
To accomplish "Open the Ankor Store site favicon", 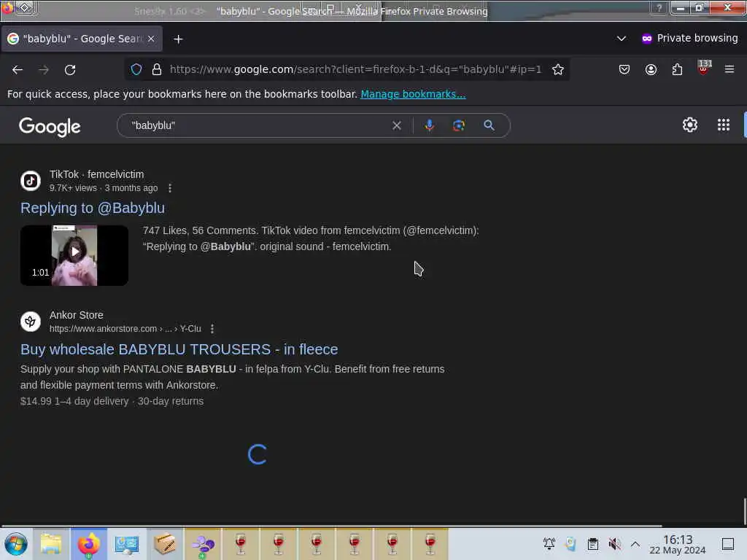I will click(x=31, y=322).
